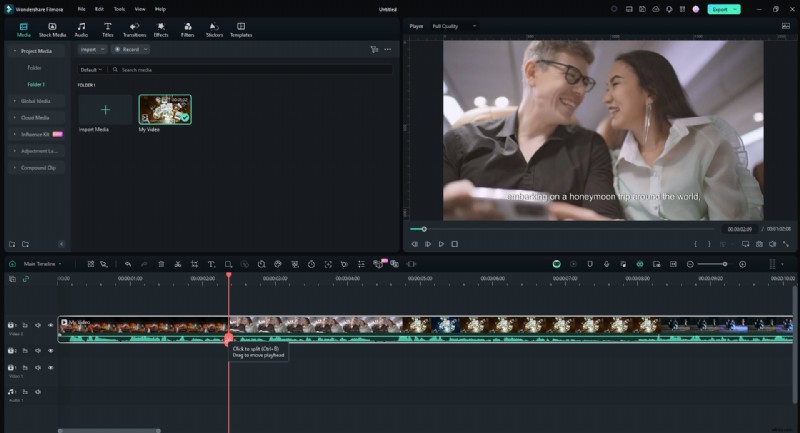This screenshot has height=433, width=800.
Task: Open the Help menu
Action: click(160, 9)
